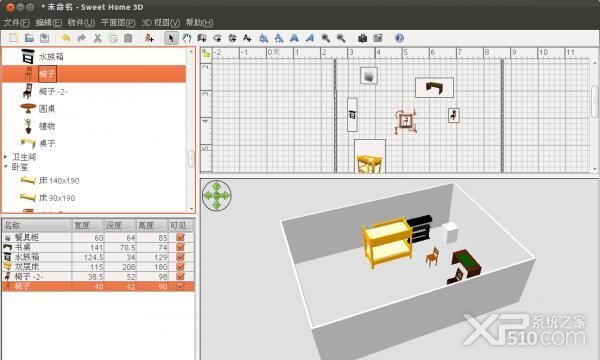The height and width of the screenshot is (360, 600).
Task: Click the catalog vertical scrollbar thumb
Action: [191, 158]
